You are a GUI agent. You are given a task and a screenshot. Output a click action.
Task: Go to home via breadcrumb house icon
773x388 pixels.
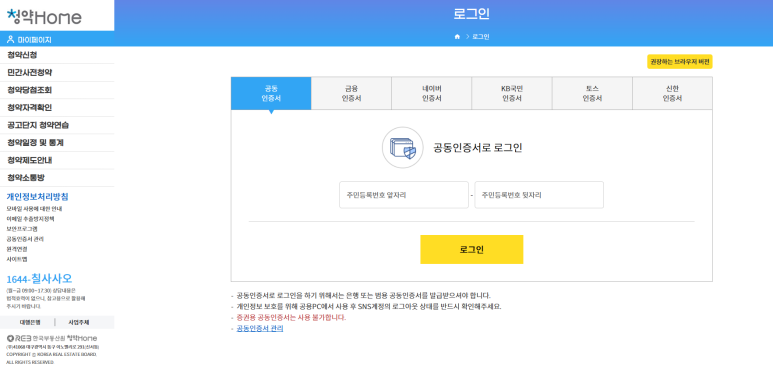[x=457, y=36]
